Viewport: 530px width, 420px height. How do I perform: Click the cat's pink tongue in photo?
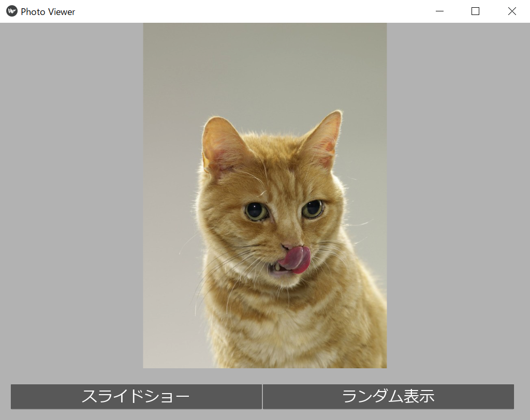(297, 259)
